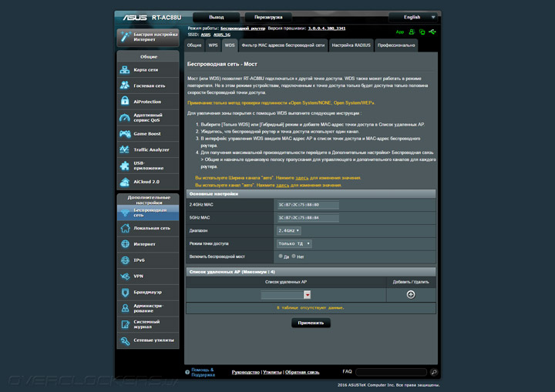Open the Обратная связь feedback link
The image size is (555, 392).
[302, 372]
